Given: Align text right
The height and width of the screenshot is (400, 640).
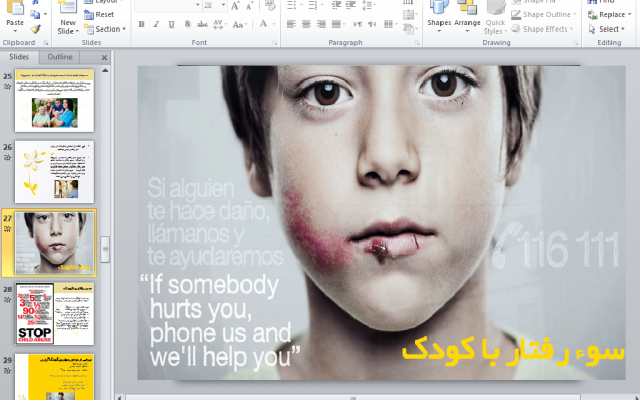Looking at the screenshot, I should pyautogui.click(x=321, y=24).
